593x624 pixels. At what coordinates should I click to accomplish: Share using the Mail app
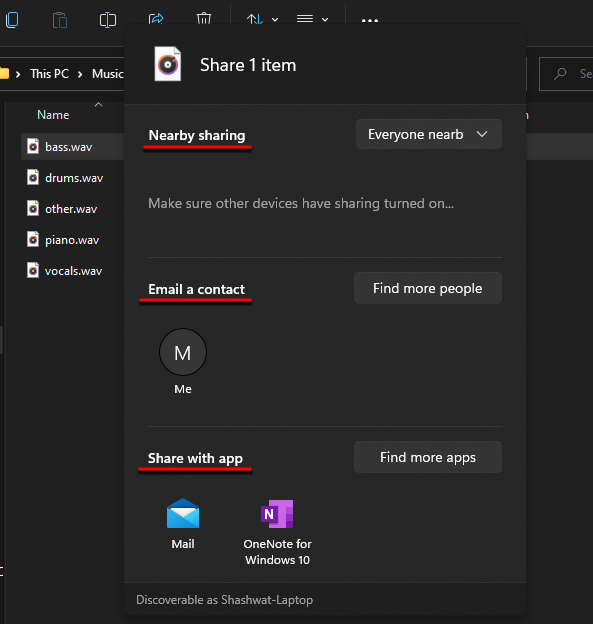(183, 524)
